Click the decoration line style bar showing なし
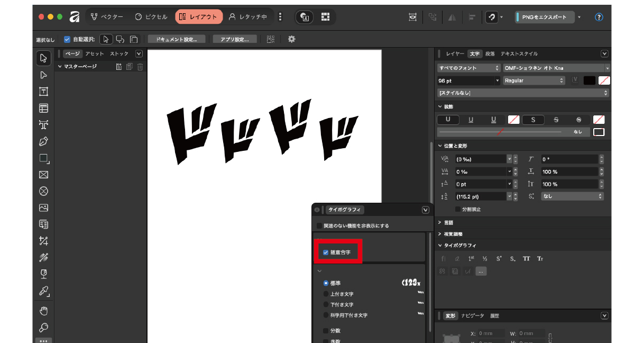This screenshot has height=343, width=644. tap(512, 132)
